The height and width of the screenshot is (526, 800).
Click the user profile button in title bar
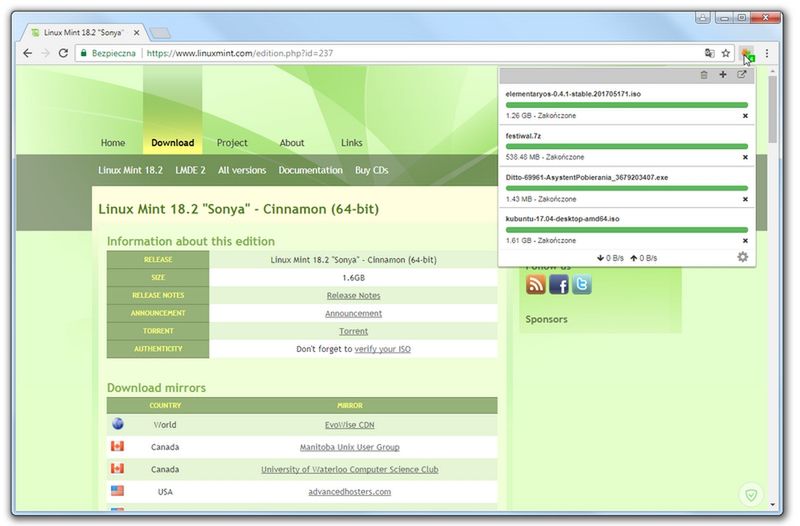[x=703, y=18]
